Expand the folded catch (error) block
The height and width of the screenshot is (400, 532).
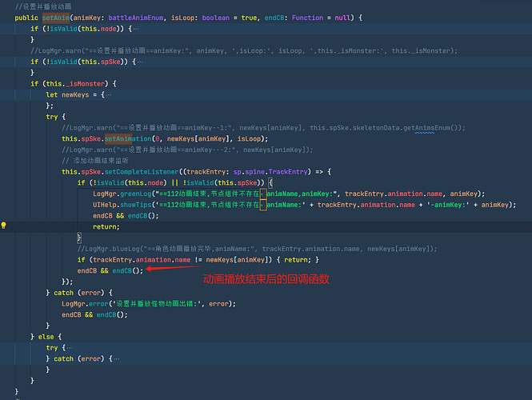(117, 358)
